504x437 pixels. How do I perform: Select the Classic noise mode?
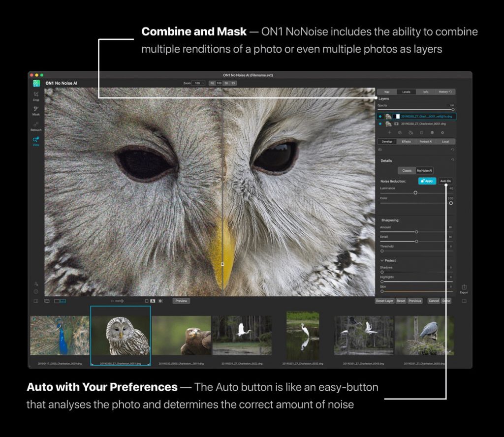(x=407, y=171)
